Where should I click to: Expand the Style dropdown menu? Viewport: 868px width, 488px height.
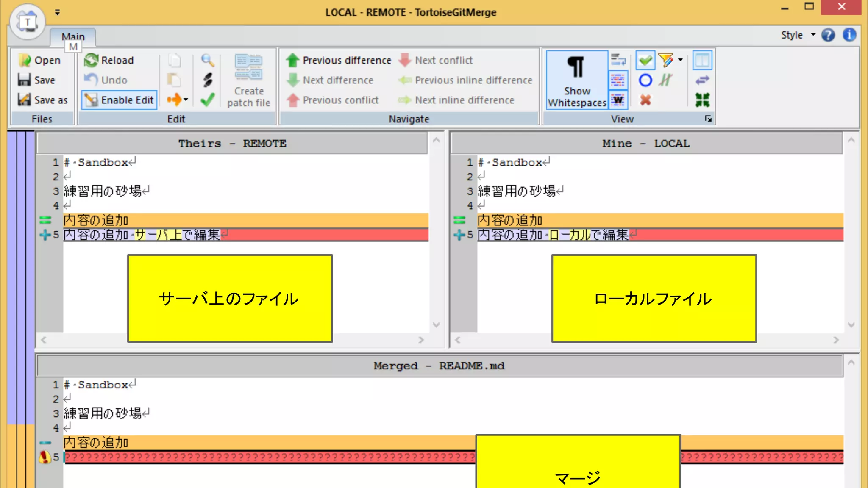[x=813, y=35]
